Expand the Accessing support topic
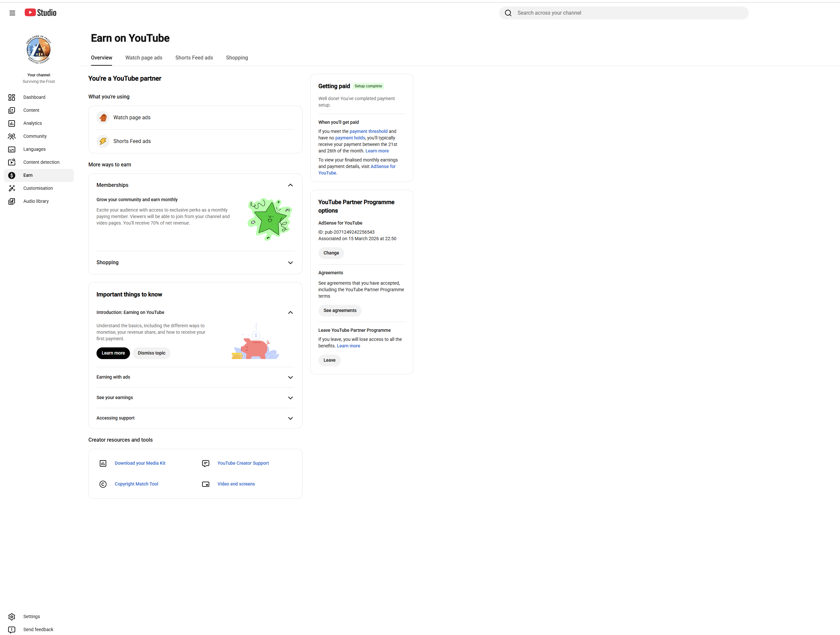840x635 pixels. tap(290, 418)
